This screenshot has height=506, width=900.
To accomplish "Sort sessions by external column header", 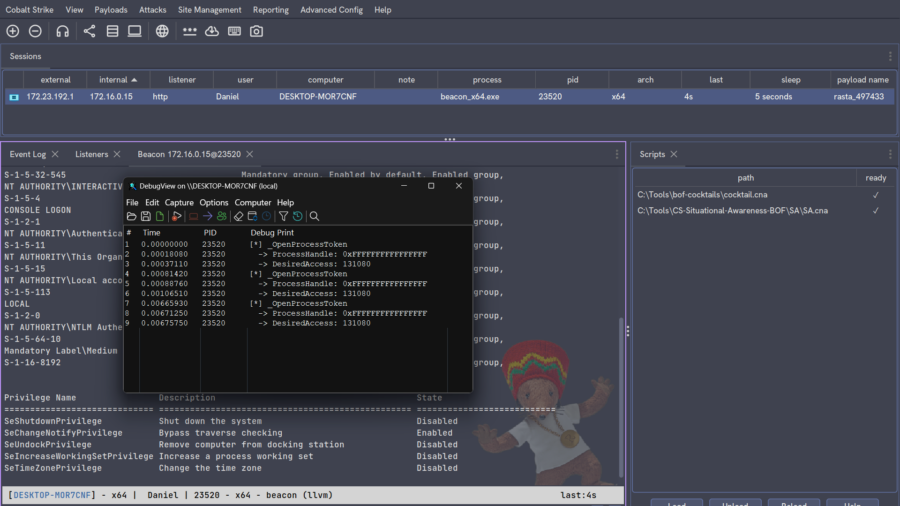I will tap(55, 80).
